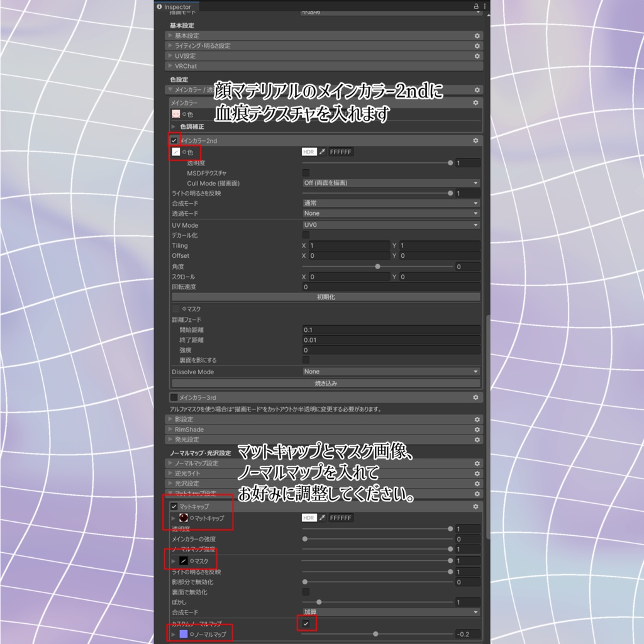Adjust the 角度 slider

pyautogui.click(x=377, y=267)
